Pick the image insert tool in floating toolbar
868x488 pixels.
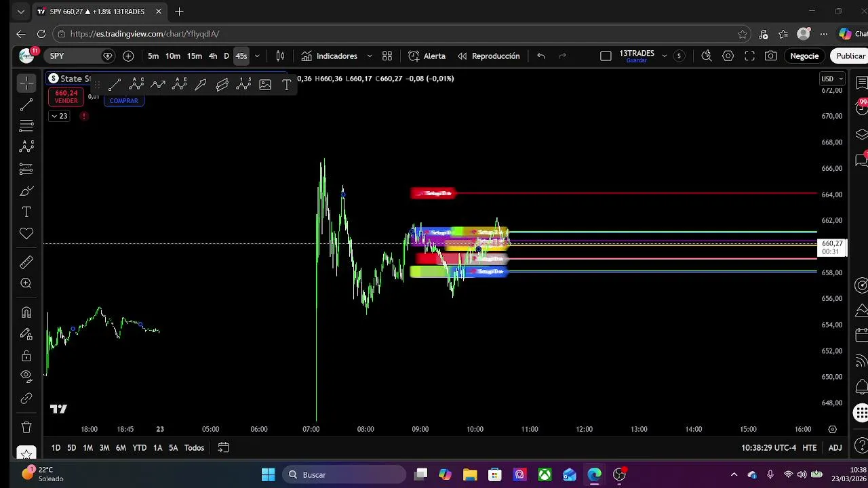point(265,85)
